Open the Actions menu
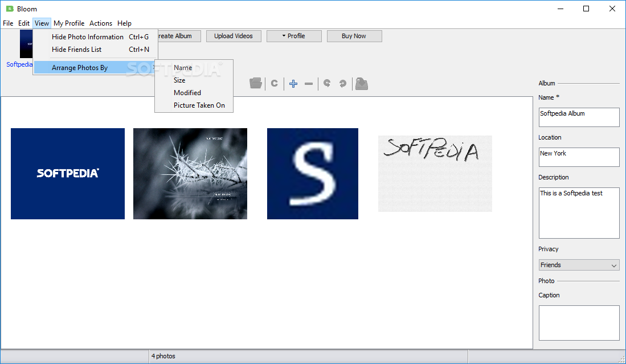 tap(101, 23)
